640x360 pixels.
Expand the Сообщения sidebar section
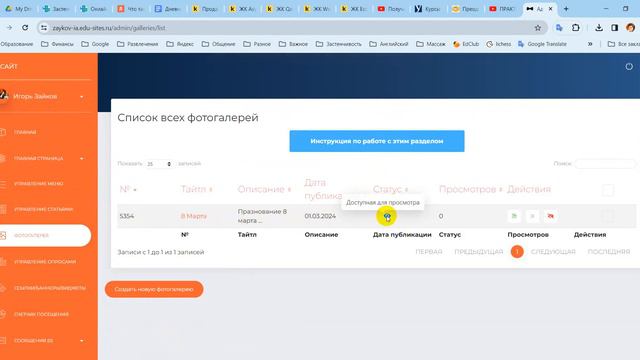(x=45, y=340)
